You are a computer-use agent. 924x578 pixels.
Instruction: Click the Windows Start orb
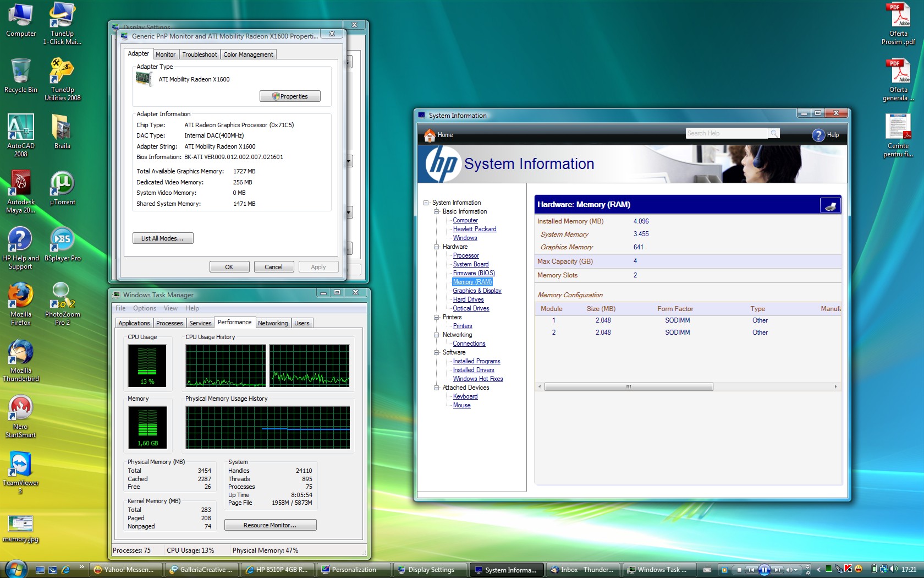(x=15, y=569)
